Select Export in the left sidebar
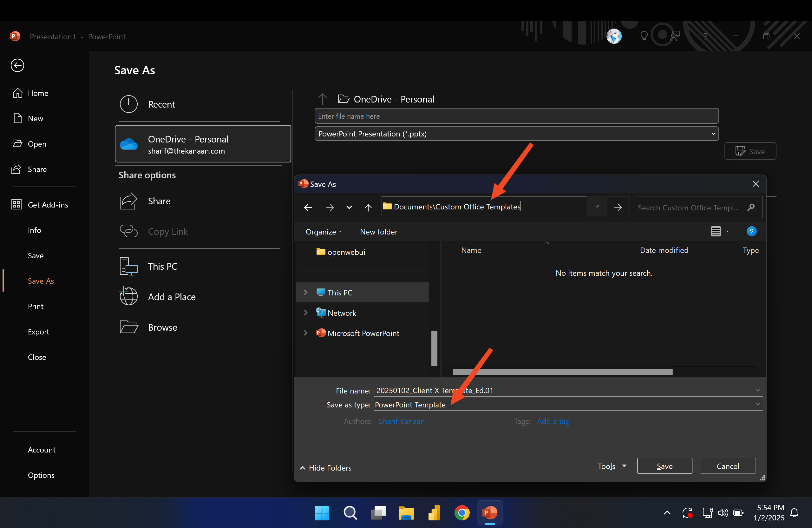 click(x=38, y=332)
